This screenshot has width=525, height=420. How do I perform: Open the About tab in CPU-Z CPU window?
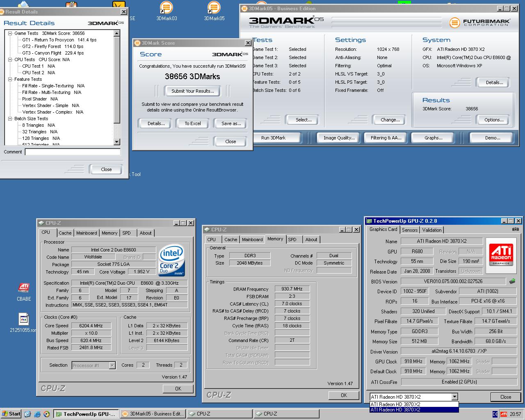(x=146, y=233)
